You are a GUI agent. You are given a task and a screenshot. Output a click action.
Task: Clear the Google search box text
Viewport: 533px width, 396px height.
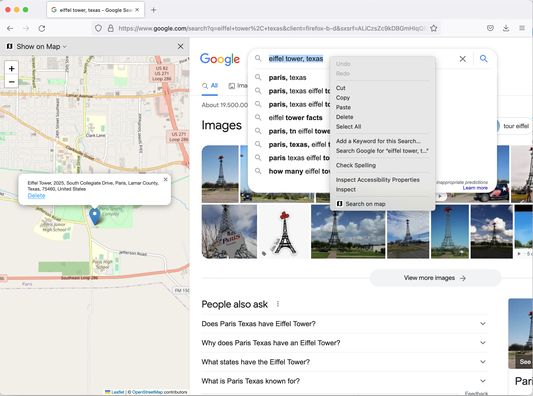[x=462, y=59]
